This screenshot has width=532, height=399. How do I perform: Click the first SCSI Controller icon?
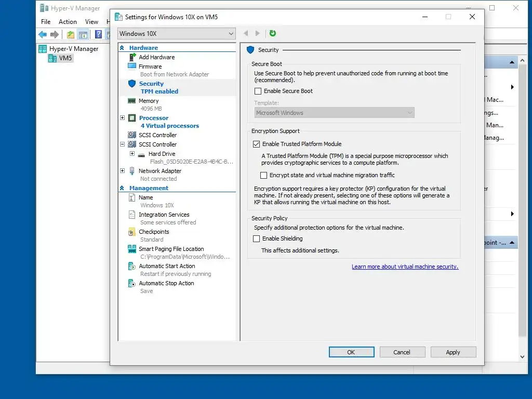(x=132, y=135)
